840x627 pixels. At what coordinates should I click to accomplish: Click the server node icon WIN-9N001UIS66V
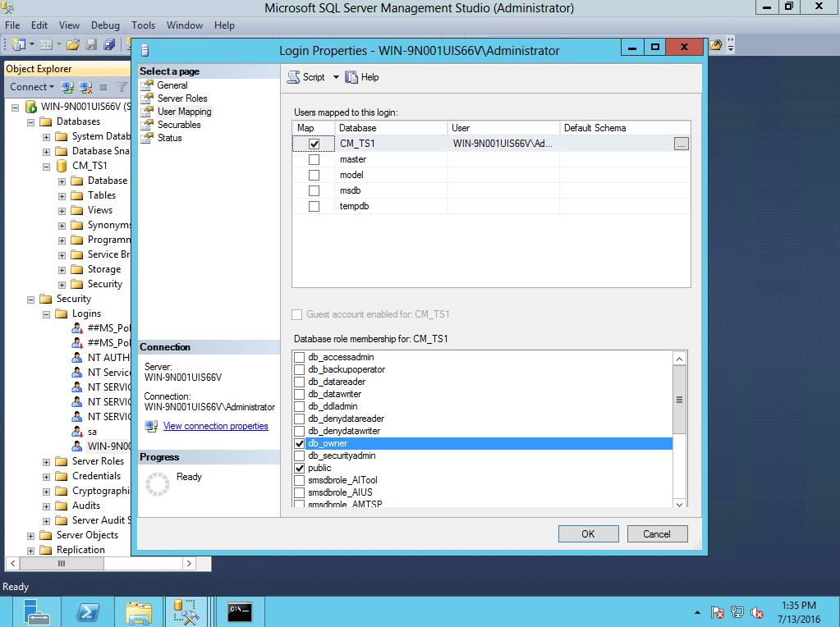pos(31,107)
